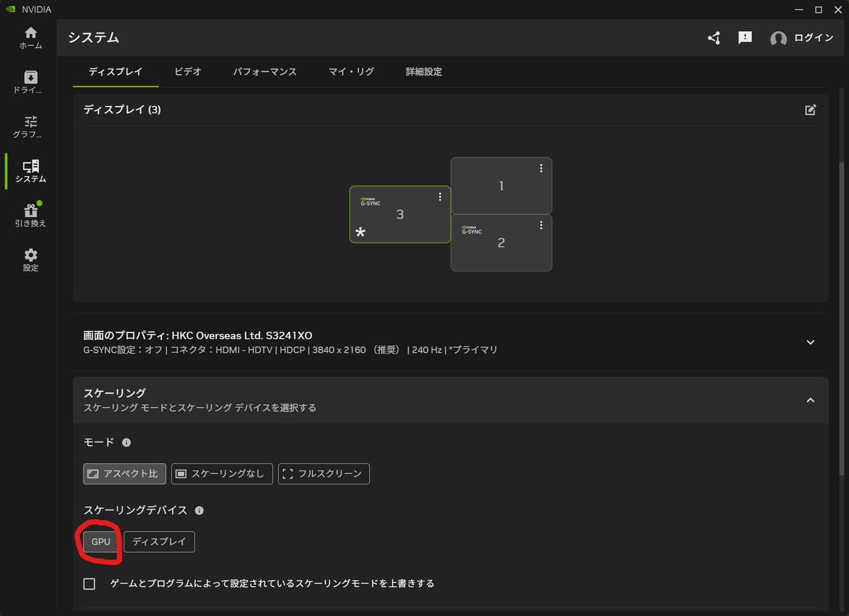The height and width of the screenshot is (616, 849).
Task: Select display 1 thumbnail
Action: coord(501,186)
